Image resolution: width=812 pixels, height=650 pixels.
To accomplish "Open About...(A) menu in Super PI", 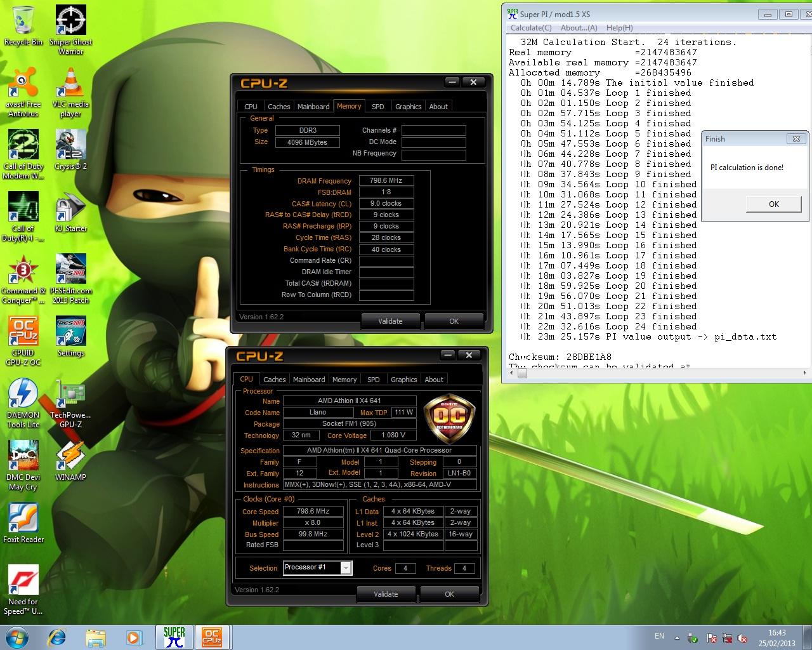I will click(x=579, y=28).
